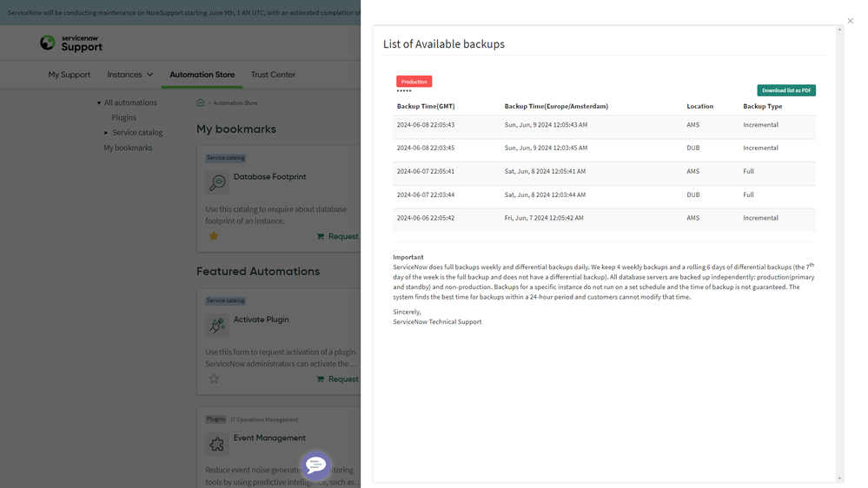Select the 2024-06-07 22:03:44 backup cell
Viewport: 868px width, 488px height.
point(426,195)
